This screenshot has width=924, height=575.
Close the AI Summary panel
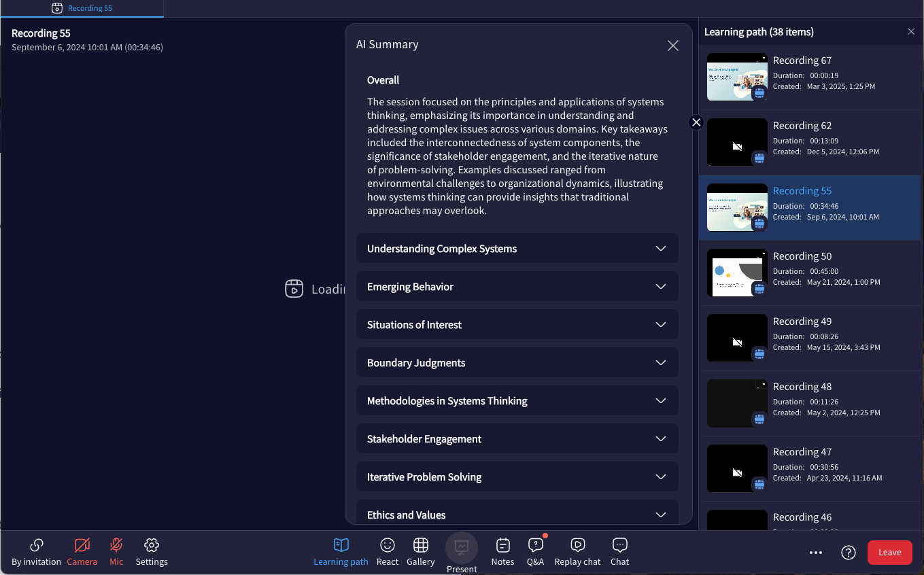coord(673,46)
